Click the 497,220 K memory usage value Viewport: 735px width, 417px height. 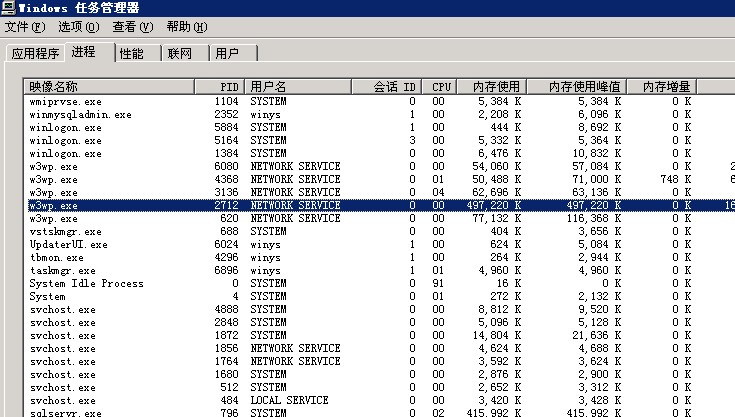494,205
